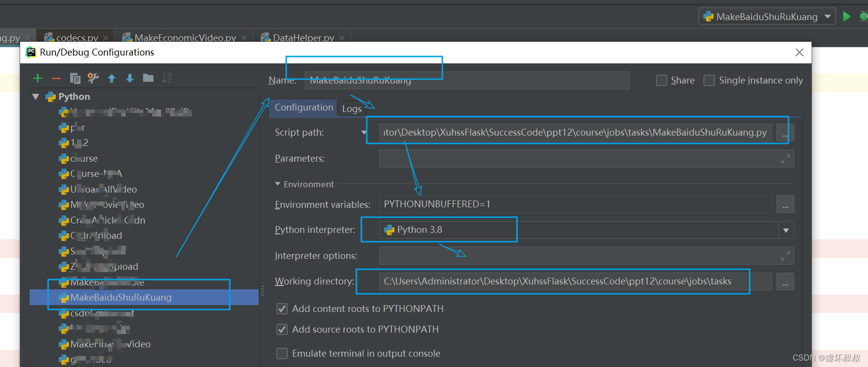This screenshot has width=868, height=367.
Task: Copy the configuration with the duplicate icon
Action: [75, 78]
